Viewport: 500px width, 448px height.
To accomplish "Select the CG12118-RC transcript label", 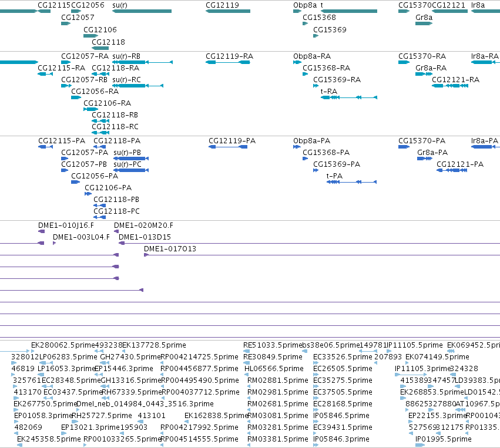I will pyautogui.click(x=115, y=127).
